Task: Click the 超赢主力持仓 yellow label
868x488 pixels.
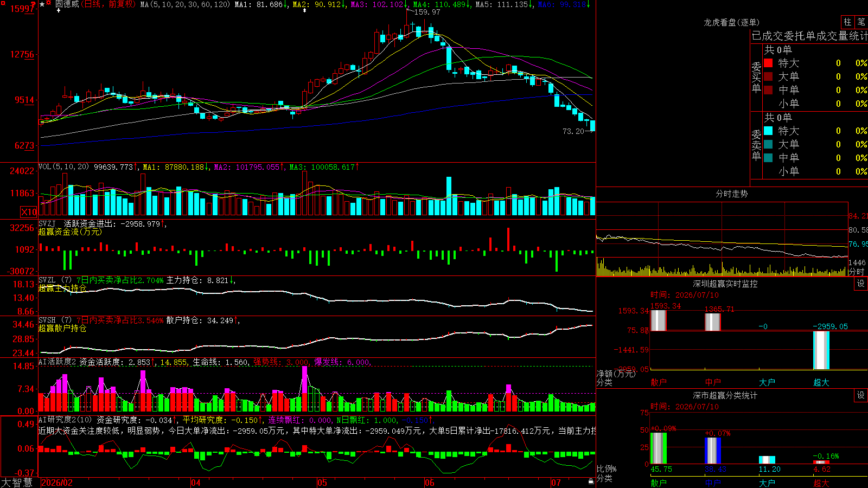Action: coord(62,288)
